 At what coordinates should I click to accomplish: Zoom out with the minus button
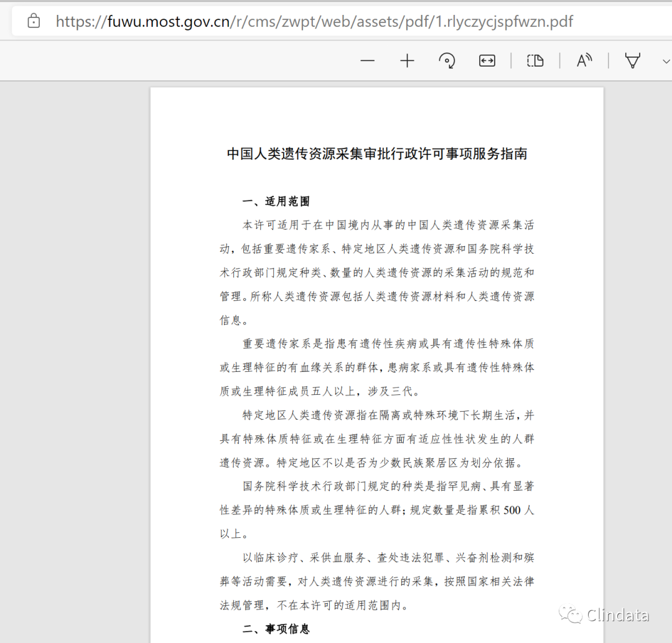[367, 61]
